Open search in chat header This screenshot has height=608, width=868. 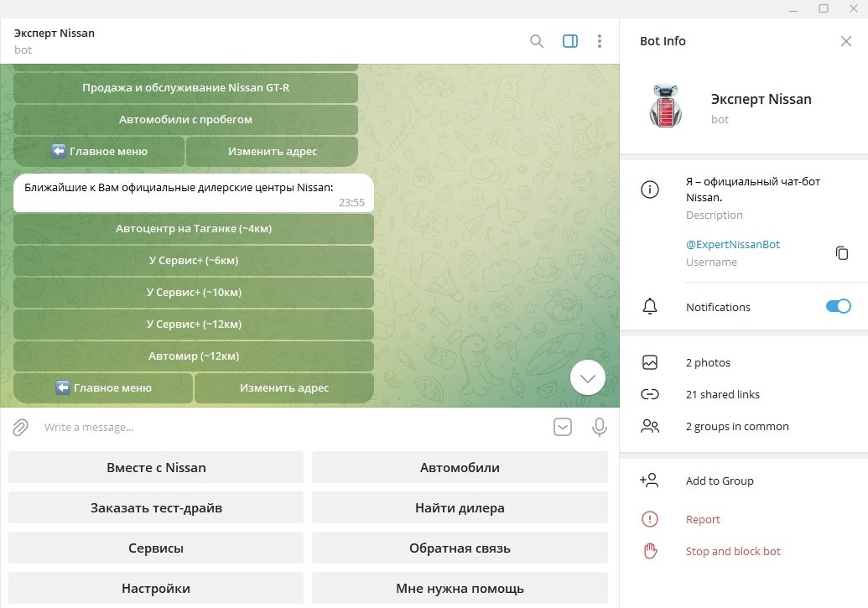click(537, 41)
